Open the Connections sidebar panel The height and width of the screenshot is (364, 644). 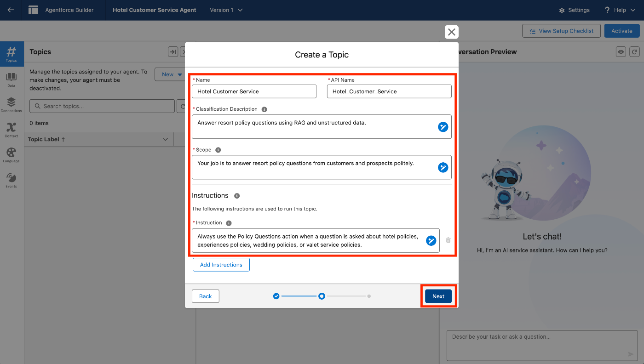[x=11, y=104]
